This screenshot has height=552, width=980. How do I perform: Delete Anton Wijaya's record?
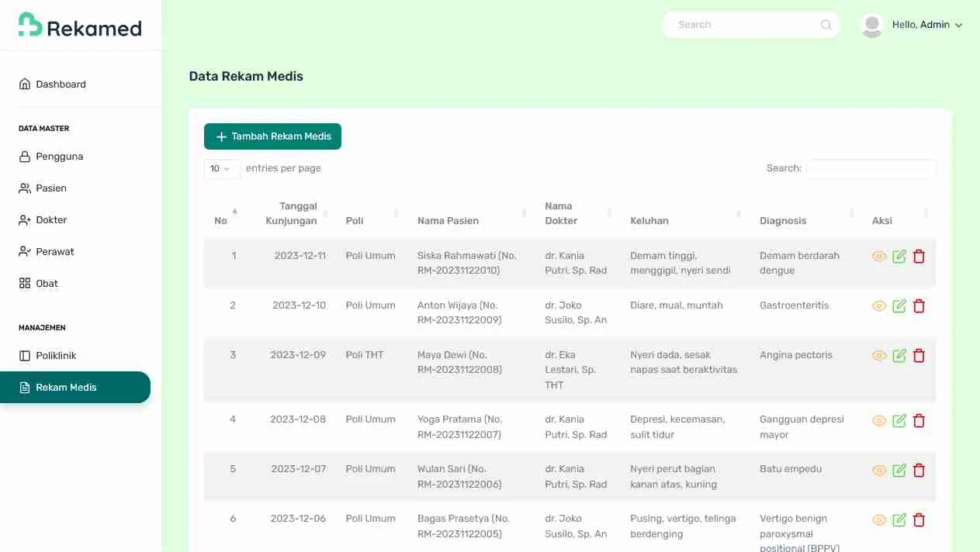(x=919, y=306)
